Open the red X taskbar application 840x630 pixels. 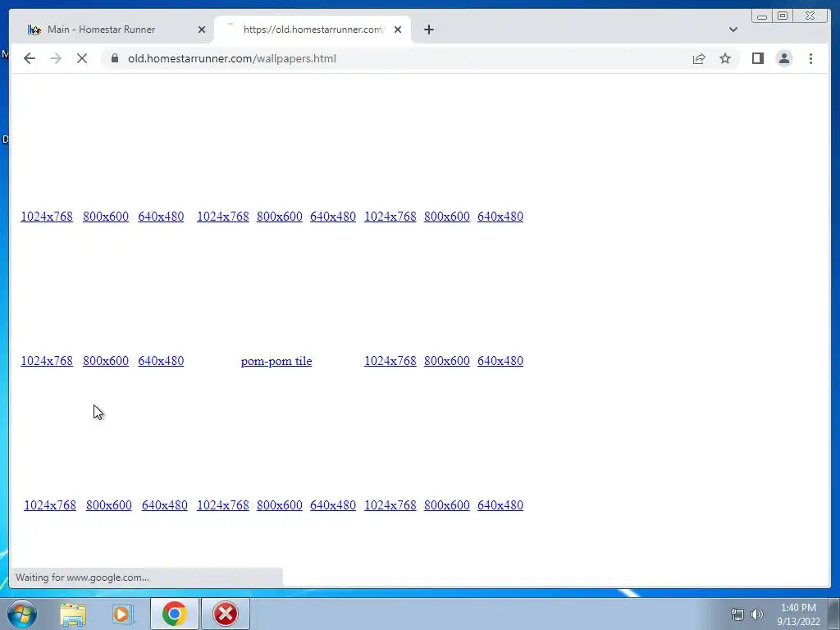tap(226, 614)
